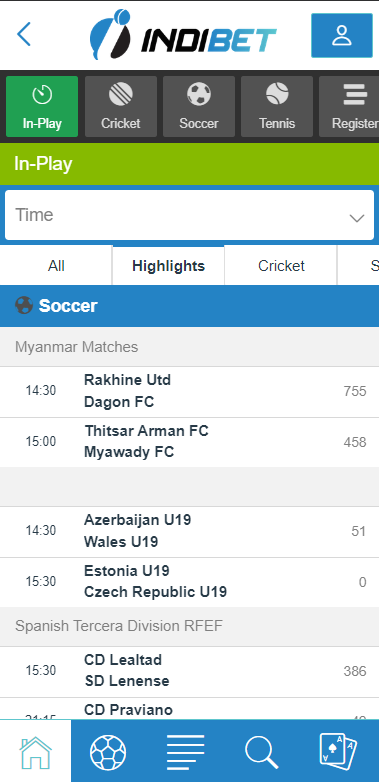Select the Tennis ball shortcut

pyautogui.click(x=277, y=106)
